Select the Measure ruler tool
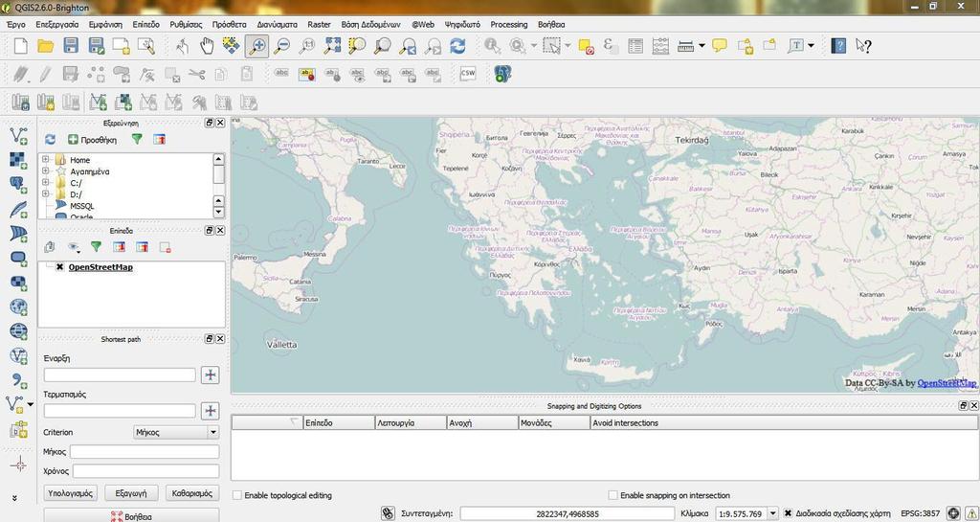Image resolution: width=980 pixels, height=522 pixels. click(685, 46)
